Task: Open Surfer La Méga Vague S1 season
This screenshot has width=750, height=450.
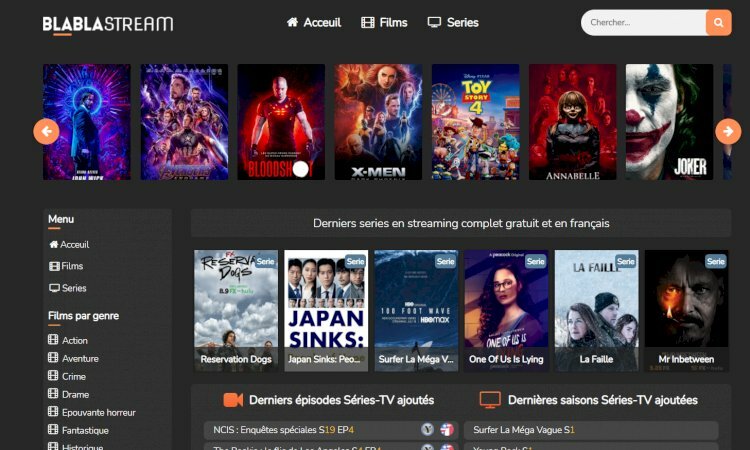Action: point(524,430)
